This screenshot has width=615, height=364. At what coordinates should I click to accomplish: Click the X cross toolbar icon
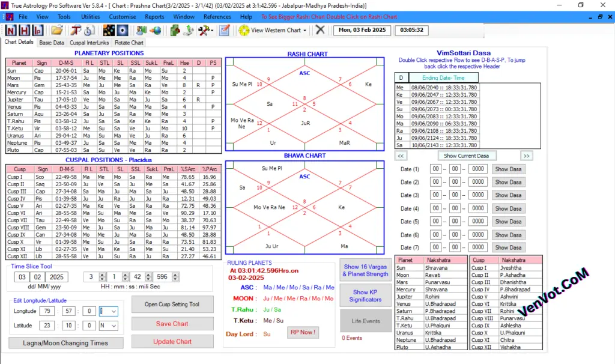320,30
